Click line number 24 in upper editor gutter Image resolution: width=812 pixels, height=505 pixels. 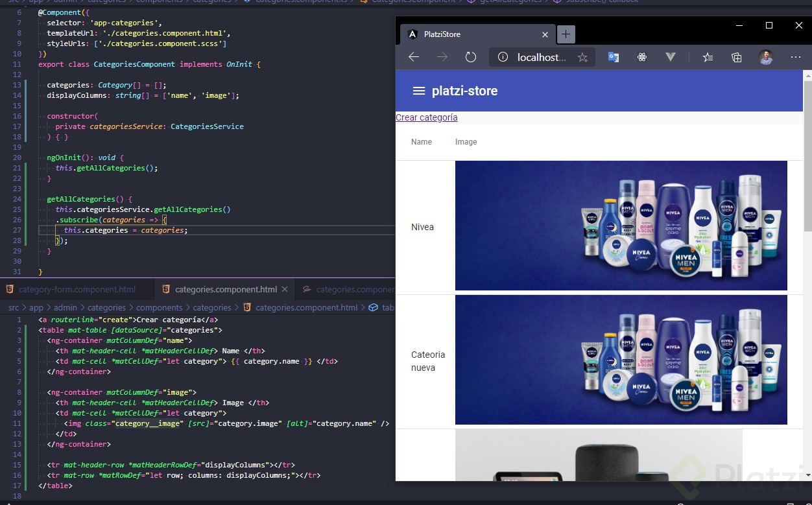pos(17,199)
